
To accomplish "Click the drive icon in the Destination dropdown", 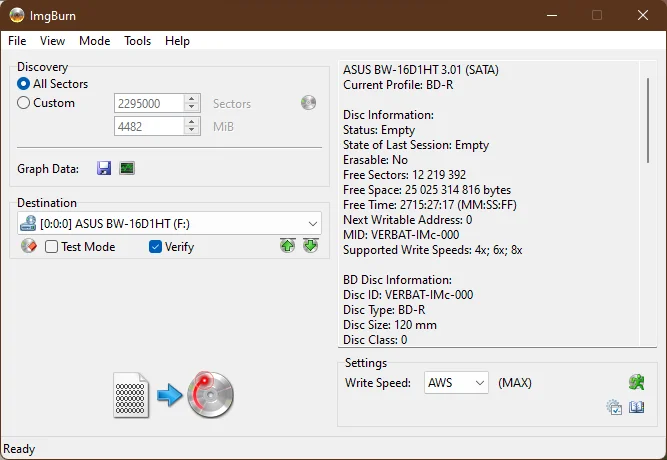I will 28,223.
